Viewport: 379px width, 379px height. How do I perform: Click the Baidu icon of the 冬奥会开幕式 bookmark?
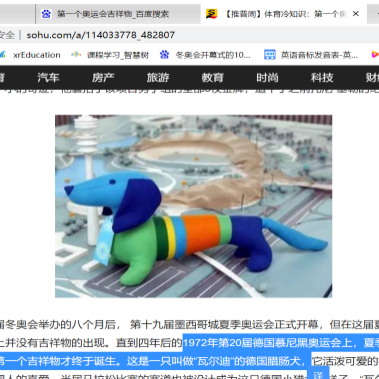164,55
